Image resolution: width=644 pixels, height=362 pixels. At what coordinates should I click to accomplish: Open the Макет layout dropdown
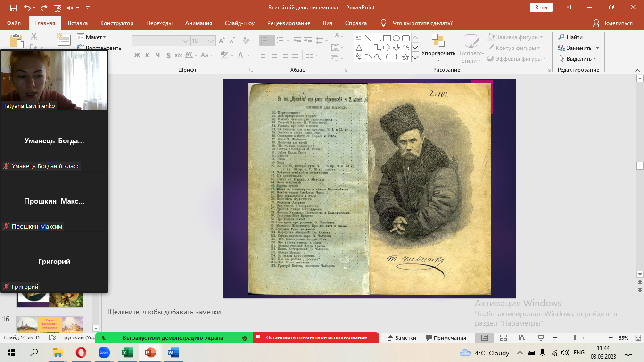click(91, 37)
